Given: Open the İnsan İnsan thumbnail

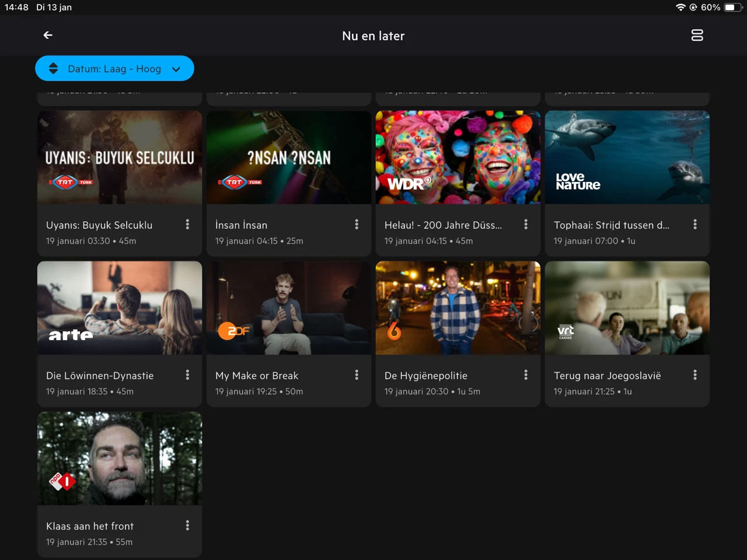Looking at the screenshot, I should [x=289, y=157].
